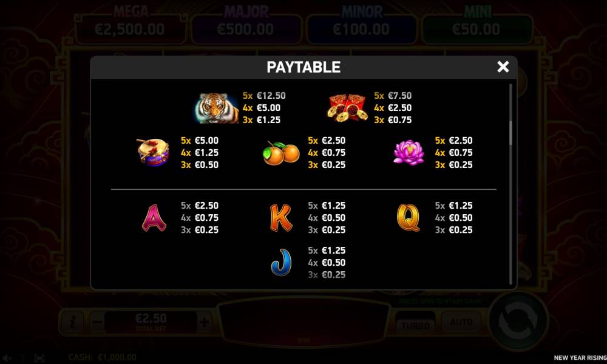Open the info button beside total bet

coord(73,322)
